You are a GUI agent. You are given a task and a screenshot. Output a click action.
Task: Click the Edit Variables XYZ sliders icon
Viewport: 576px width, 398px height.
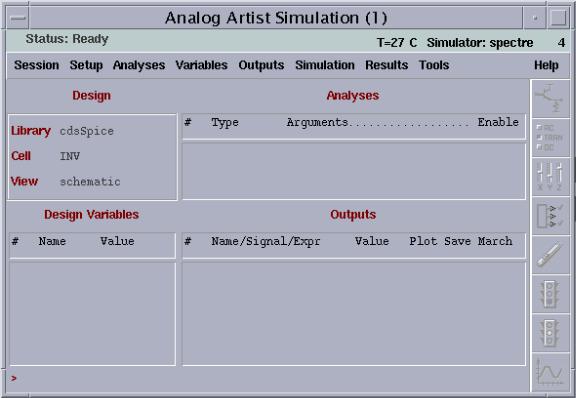pos(550,176)
